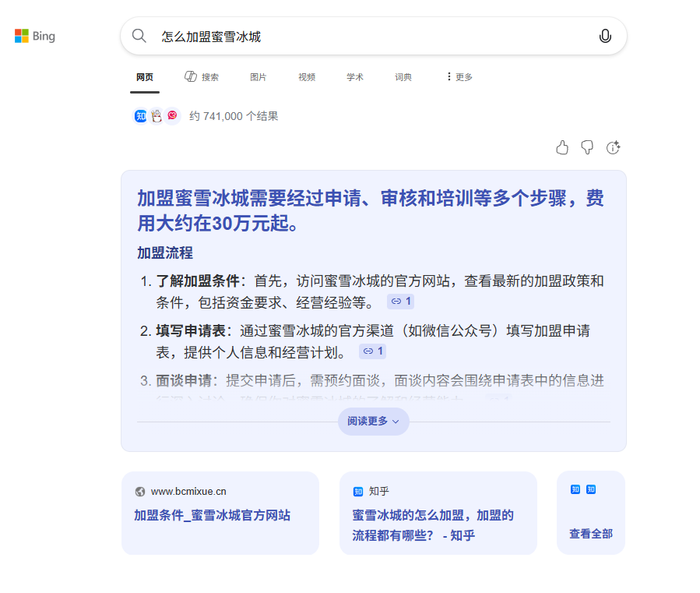The width and height of the screenshot is (700, 593).
Task: Open the 知乎 article about 加盟流程
Action: tap(432, 524)
